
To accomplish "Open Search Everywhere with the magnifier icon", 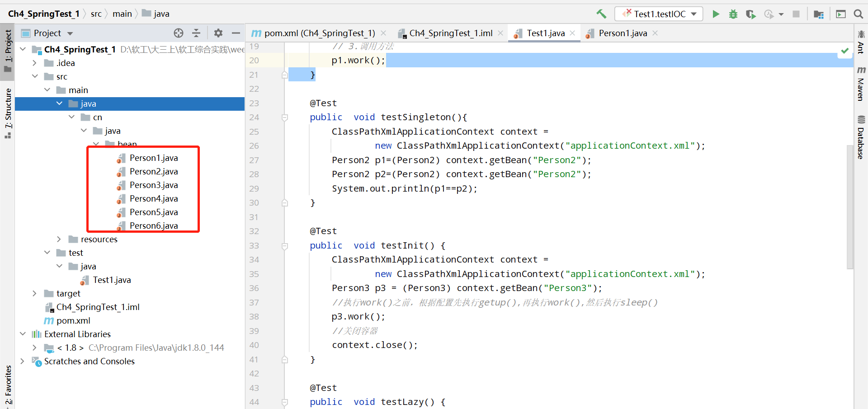I will pyautogui.click(x=859, y=14).
